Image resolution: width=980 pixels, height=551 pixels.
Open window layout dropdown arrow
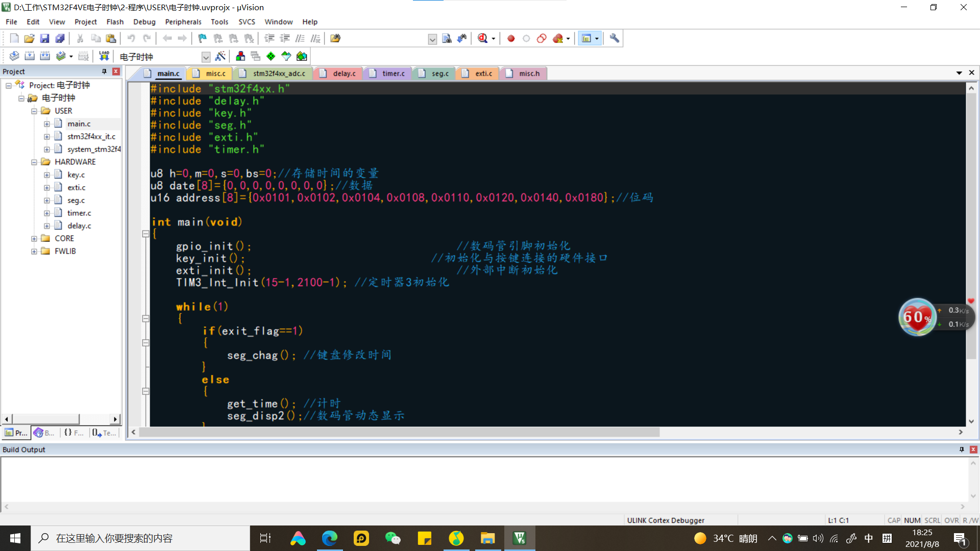pyautogui.click(x=597, y=39)
